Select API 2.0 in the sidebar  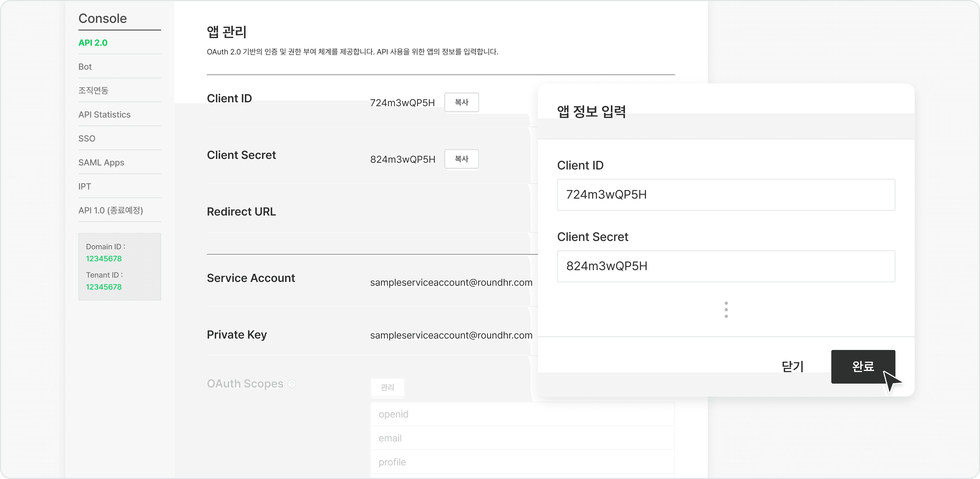tap(93, 43)
